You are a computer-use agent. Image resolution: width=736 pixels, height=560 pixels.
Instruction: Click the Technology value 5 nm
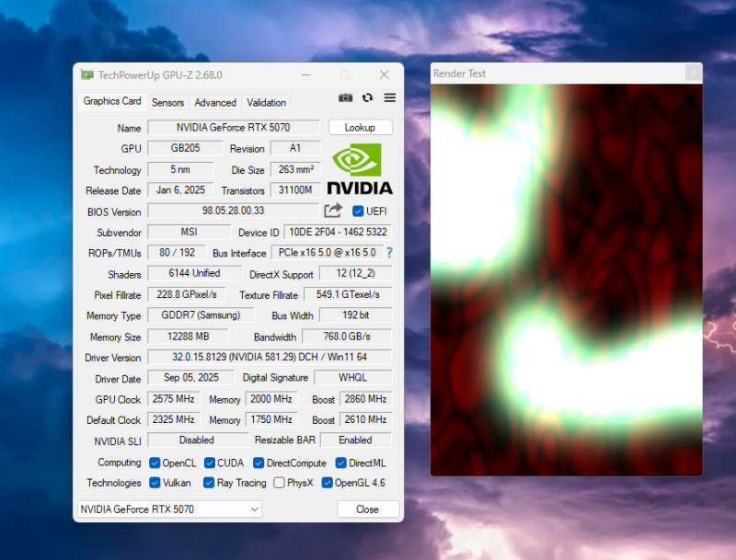(x=180, y=169)
